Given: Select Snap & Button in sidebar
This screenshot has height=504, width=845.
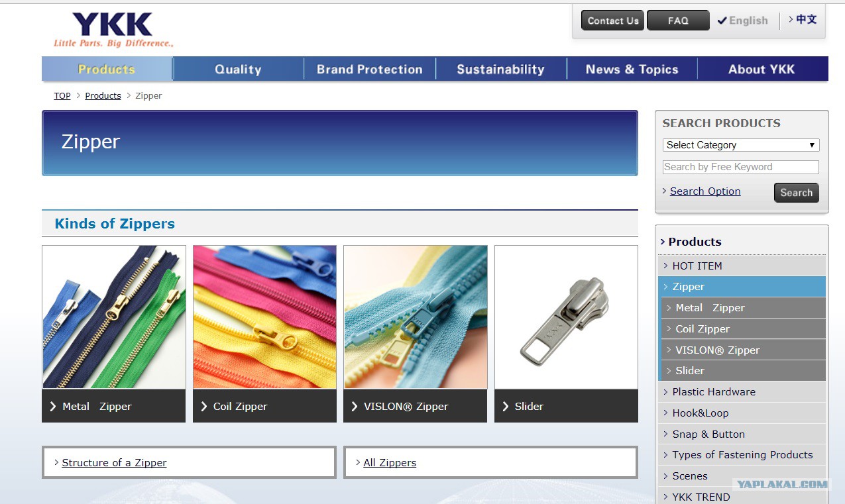Looking at the screenshot, I should point(742,434).
